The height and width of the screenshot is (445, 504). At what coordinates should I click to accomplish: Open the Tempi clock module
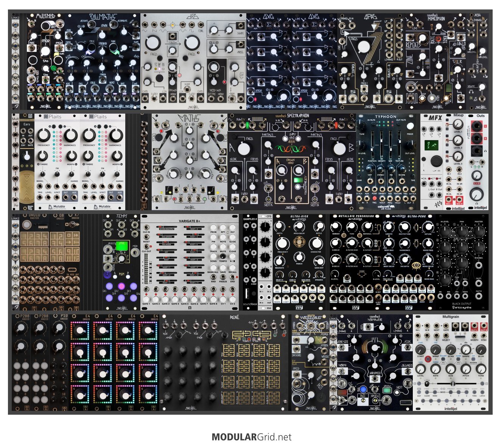point(121,262)
